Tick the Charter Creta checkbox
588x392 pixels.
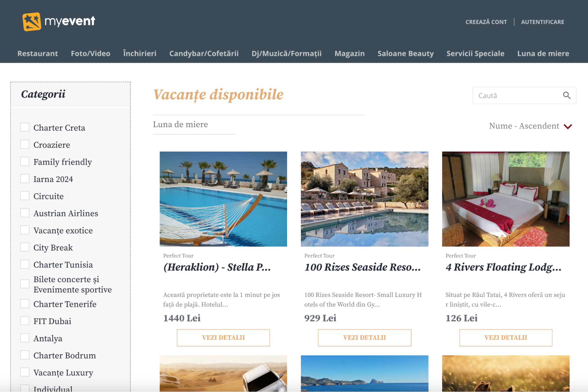pyautogui.click(x=25, y=127)
